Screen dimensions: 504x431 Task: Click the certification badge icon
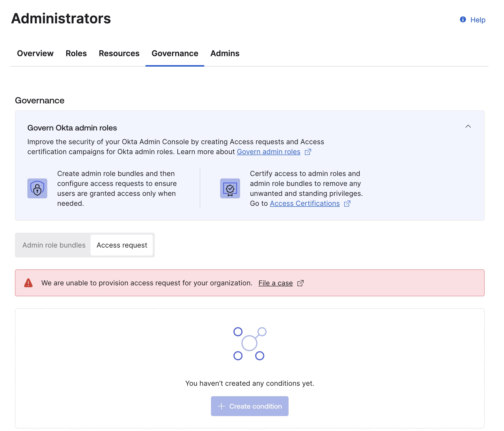click(x=230, y=188)
